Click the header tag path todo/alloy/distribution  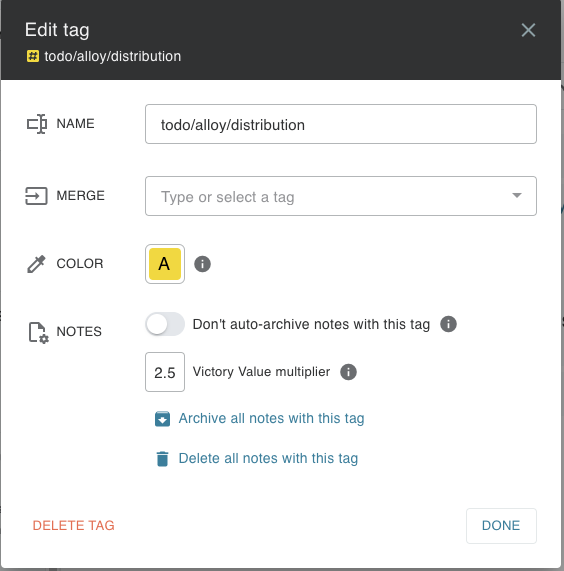[113, 56]
